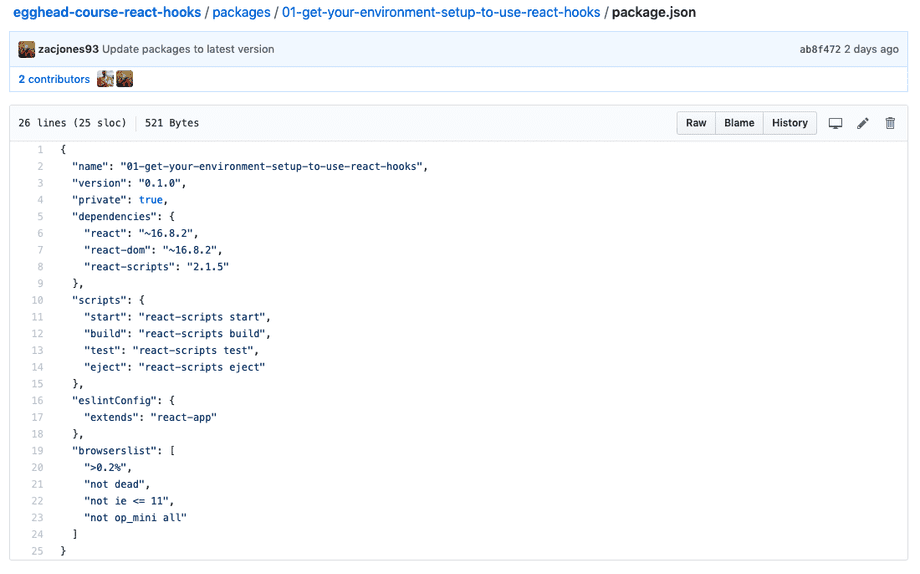The height and width of the screenshot is (574, 920).
Task: Show the 2 contributors list
Action: tap(54, 79)
